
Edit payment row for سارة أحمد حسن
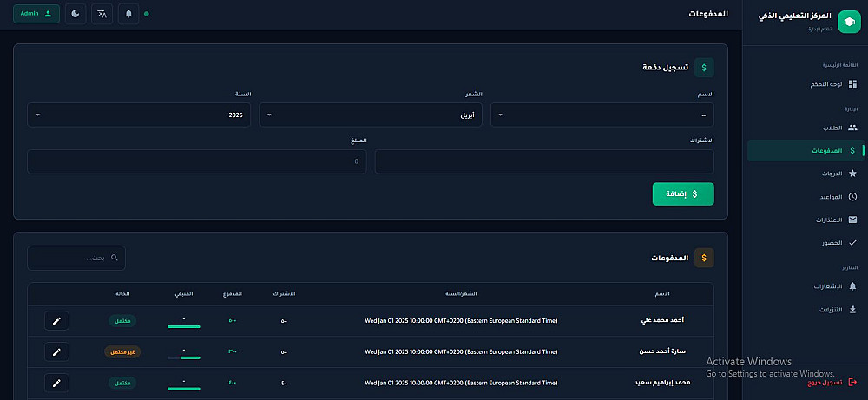56,352
